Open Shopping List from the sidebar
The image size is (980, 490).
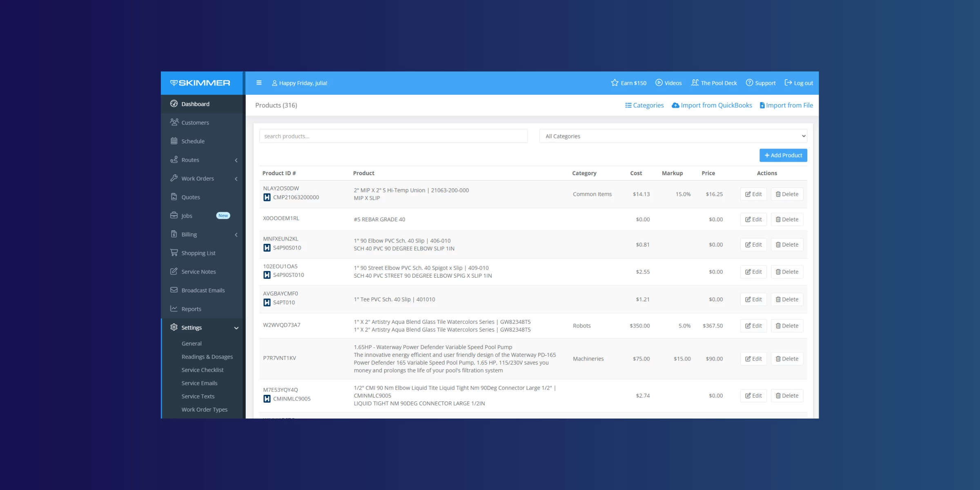(x=198, y=253)
